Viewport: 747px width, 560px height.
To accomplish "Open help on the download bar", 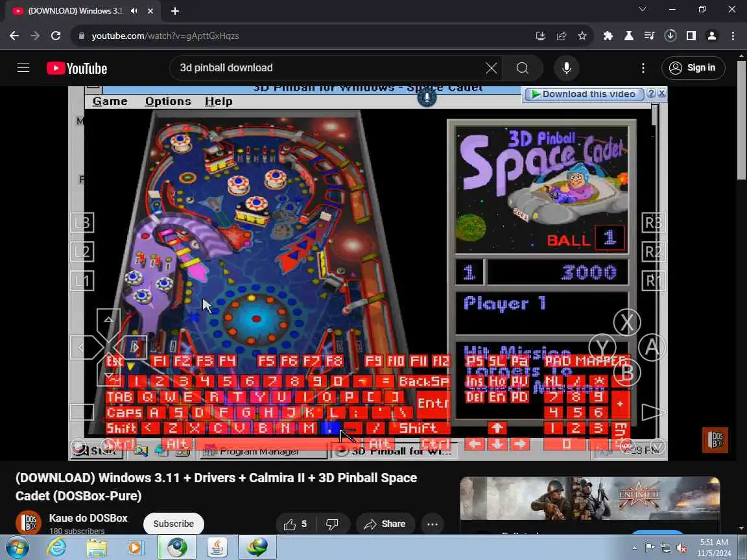I will coord(651,94).
